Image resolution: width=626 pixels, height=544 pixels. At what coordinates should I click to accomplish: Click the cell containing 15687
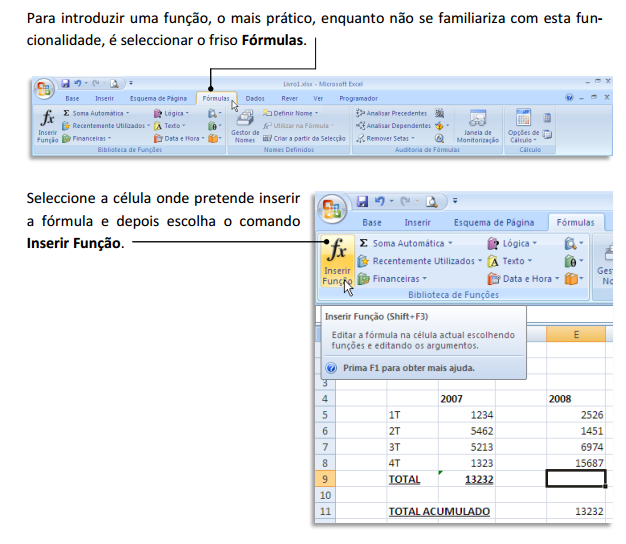pos(576,461)
